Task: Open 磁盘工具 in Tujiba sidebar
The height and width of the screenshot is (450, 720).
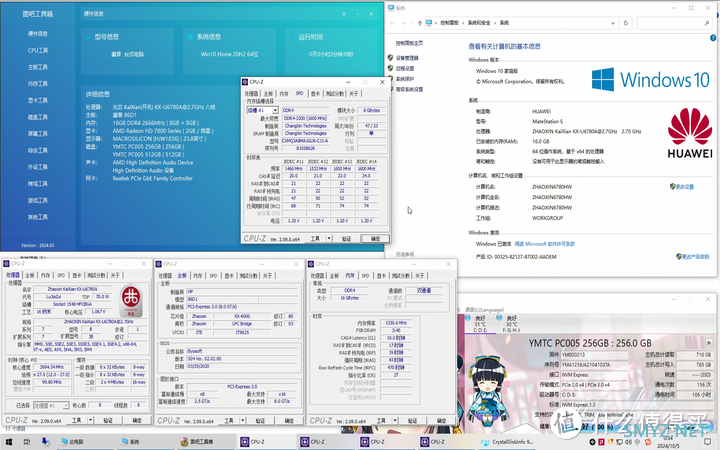Action: (x=38, y=117)
